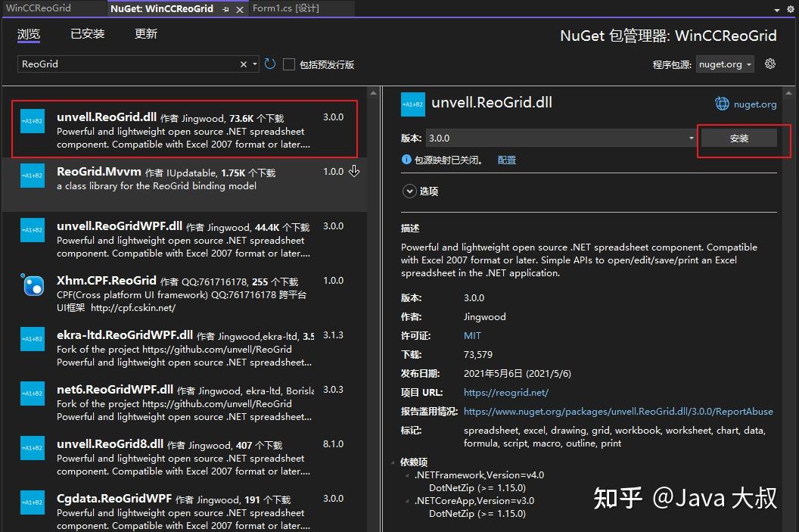Collapse the 选项 section
799x532 pixels.
coord(409,191)
